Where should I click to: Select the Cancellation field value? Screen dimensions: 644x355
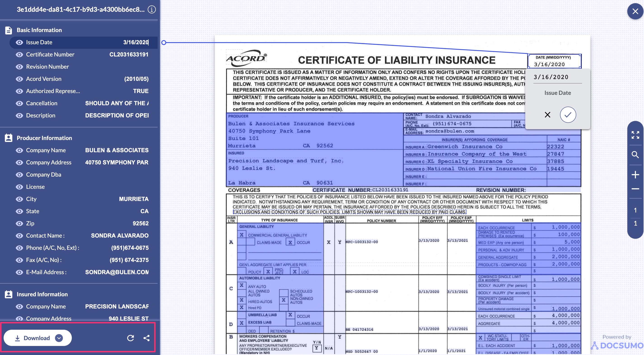pos(117,103)
